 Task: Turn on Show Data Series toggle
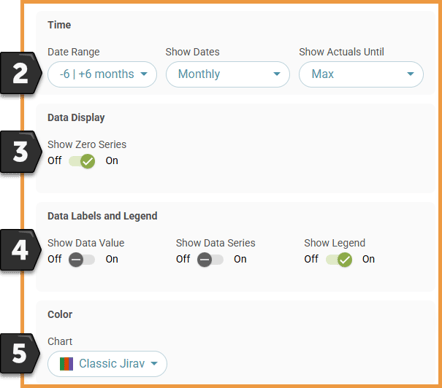210,260
